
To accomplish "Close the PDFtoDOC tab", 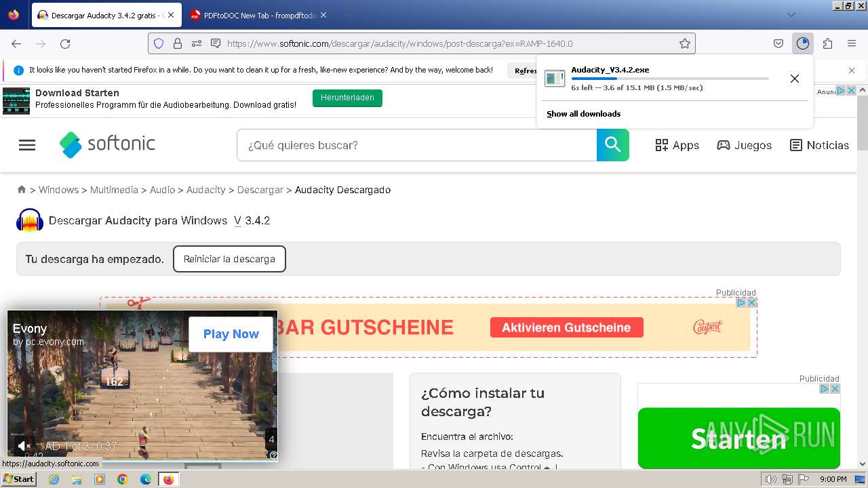I will pos(323,15).
